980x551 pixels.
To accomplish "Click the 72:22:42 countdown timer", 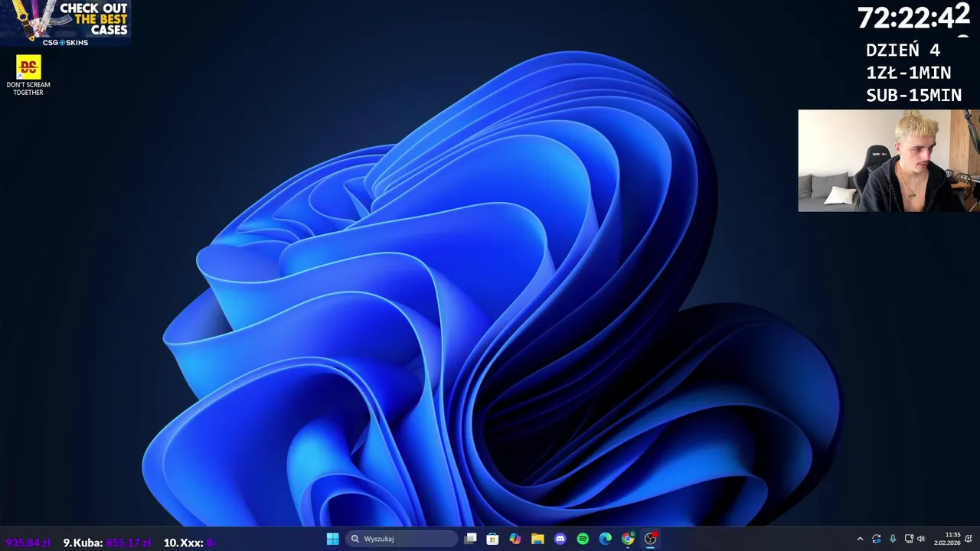I will [x=914, y=18].
